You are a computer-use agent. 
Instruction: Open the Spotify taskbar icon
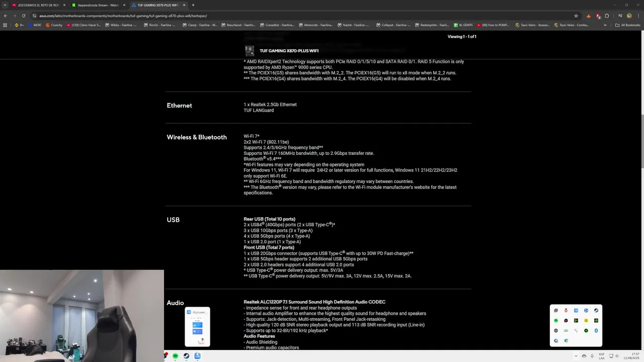coord(175,356)
